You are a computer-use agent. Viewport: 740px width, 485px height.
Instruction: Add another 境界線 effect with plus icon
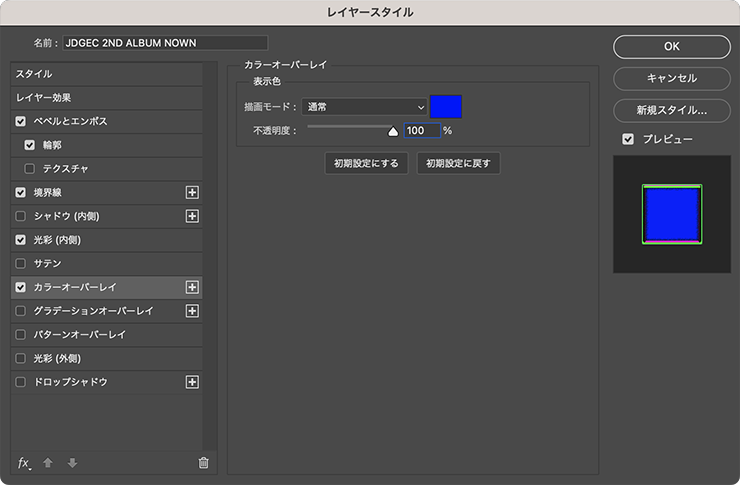[x=193, y=192]
